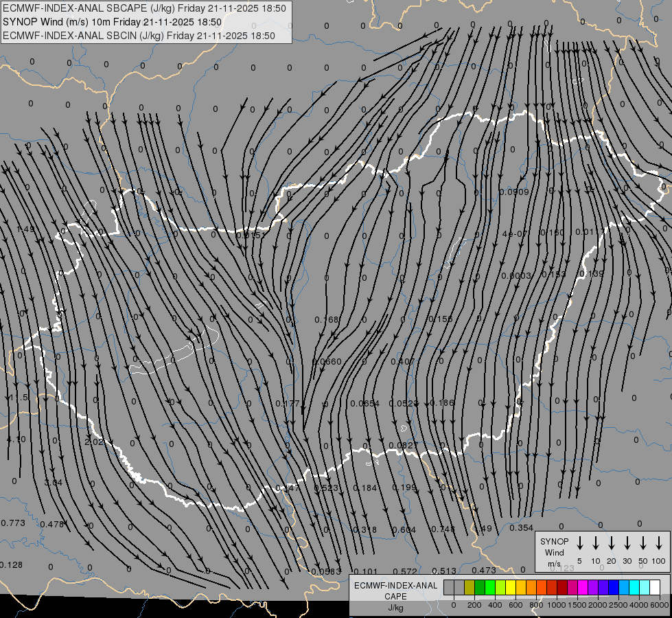672x618 pixels.
Task: Click the 0.177 grid value
Action: 288,404
